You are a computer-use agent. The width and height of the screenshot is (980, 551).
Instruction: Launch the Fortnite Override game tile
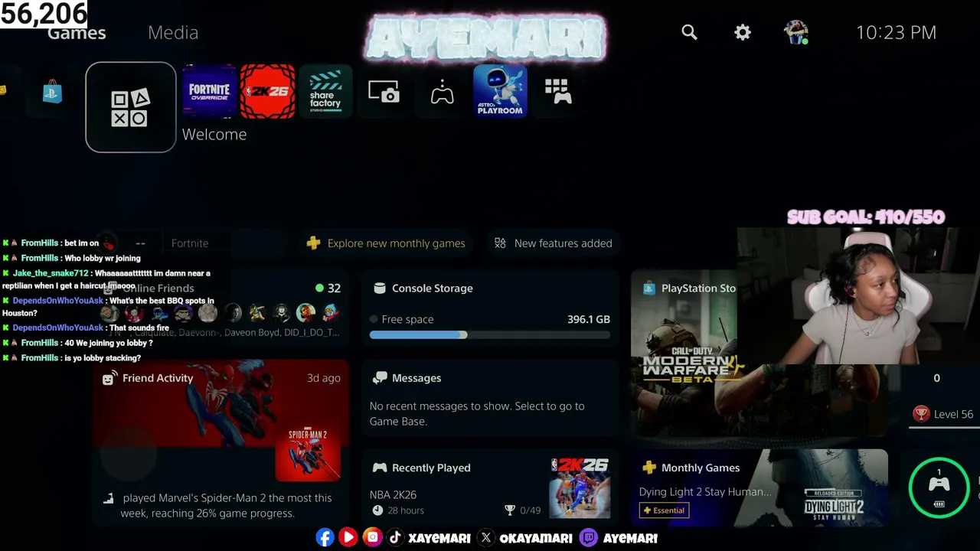click(x=209, y=92)
